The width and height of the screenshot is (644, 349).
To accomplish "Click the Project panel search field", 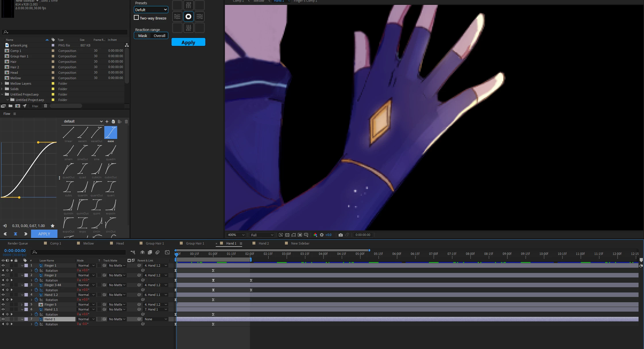I will [x=65, y=32].
